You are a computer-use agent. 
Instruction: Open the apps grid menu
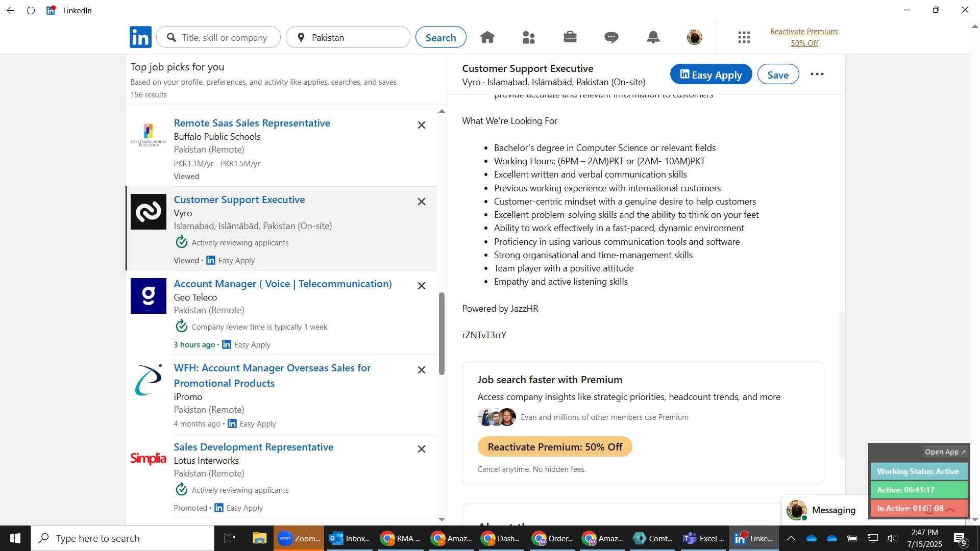(x=744, y=37)
